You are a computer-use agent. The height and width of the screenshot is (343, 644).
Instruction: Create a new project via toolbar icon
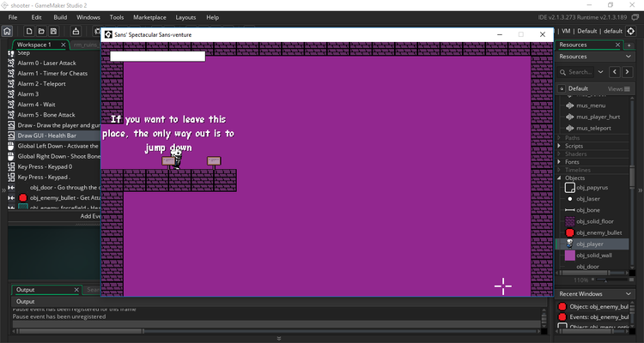tap(28, 31)
